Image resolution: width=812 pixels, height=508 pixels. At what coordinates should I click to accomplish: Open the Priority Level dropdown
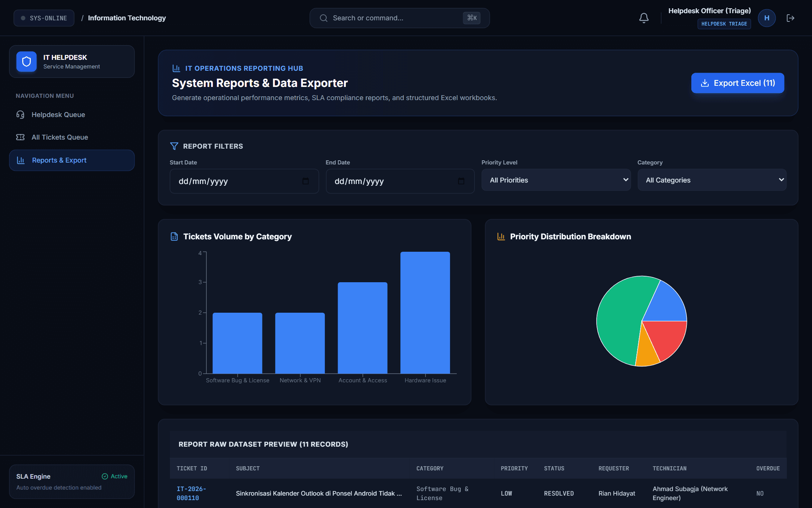tap(556, 180)
